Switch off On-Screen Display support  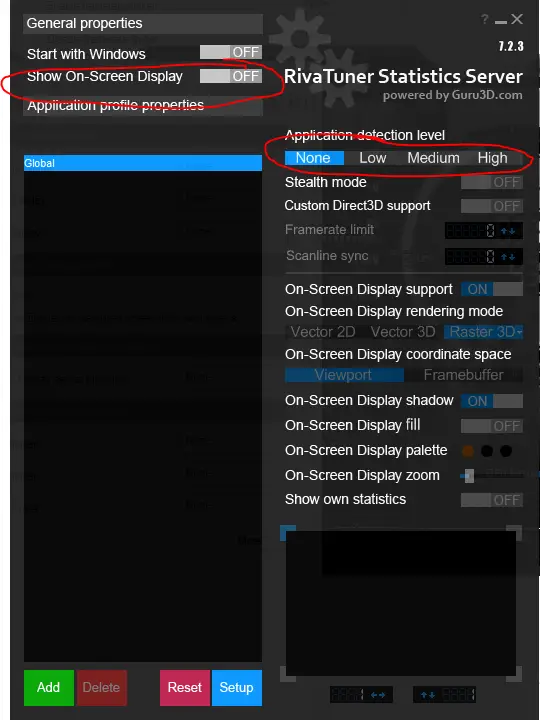(492, 289)
